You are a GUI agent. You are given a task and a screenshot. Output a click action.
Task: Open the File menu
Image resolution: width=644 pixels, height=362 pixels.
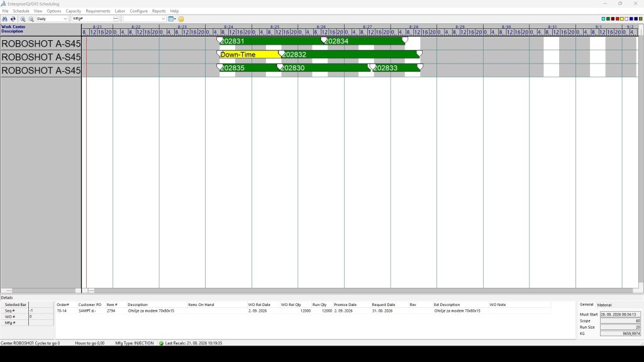[x=5, y=11]
